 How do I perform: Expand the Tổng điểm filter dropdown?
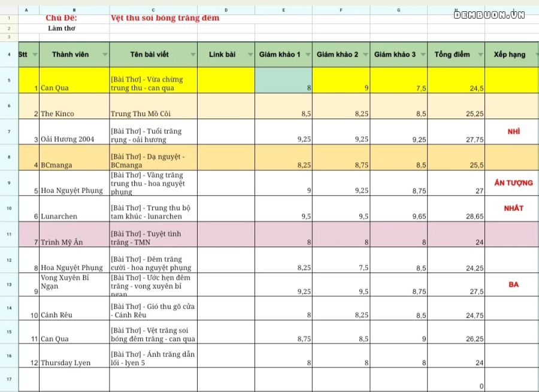480,54
